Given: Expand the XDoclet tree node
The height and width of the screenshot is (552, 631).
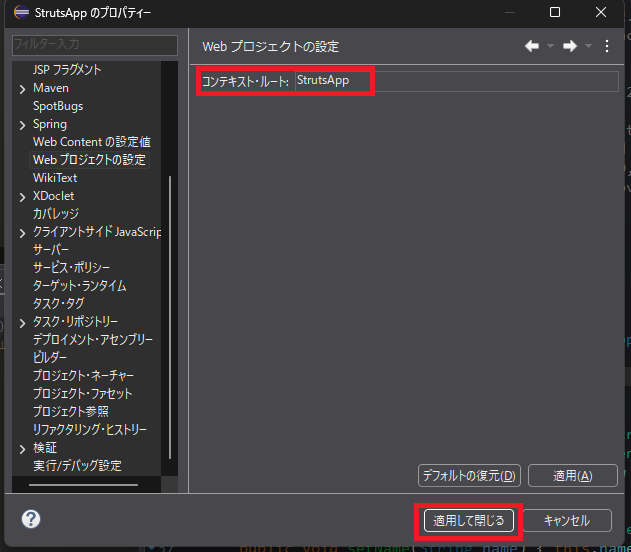Looking at the screenshot, I should tap(23, 197).
